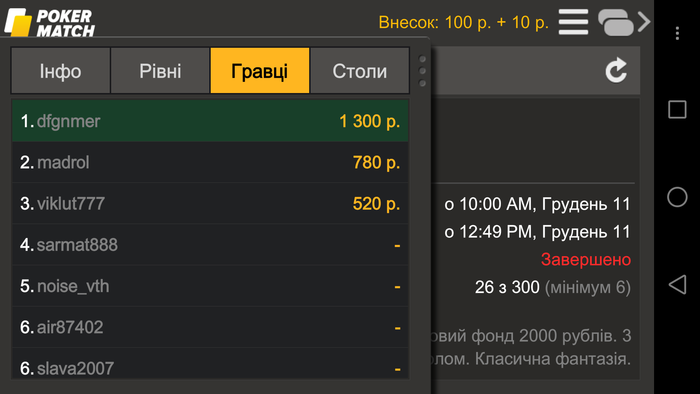The height and width of the screenshot is (394, 700).
Task: Select player dfgnmer in first place
Action: (210, 121)
